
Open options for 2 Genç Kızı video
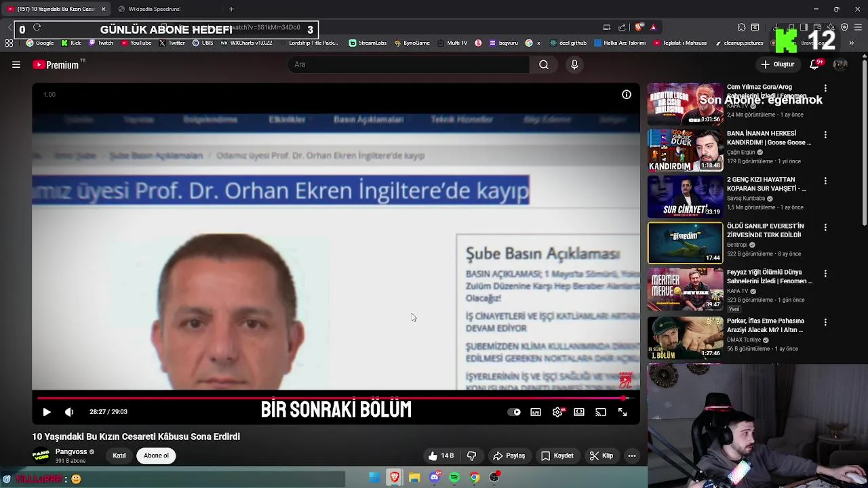click(825, 181)
